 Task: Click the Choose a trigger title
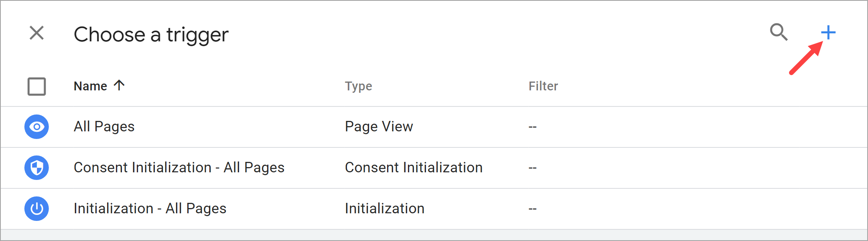[x=151, y=35]
